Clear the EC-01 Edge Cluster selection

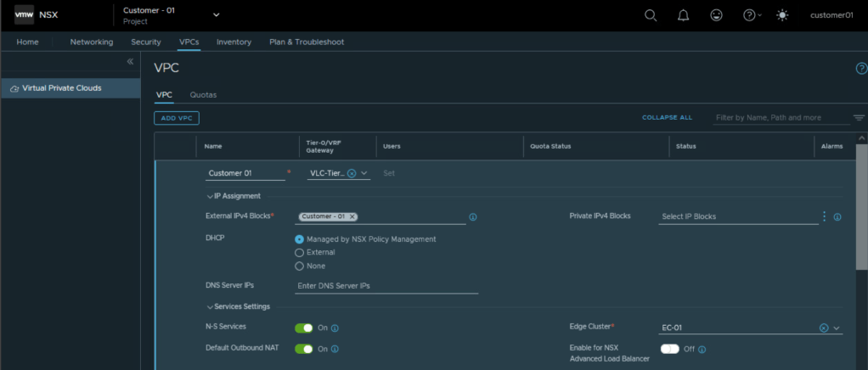[x=823, y=328]
